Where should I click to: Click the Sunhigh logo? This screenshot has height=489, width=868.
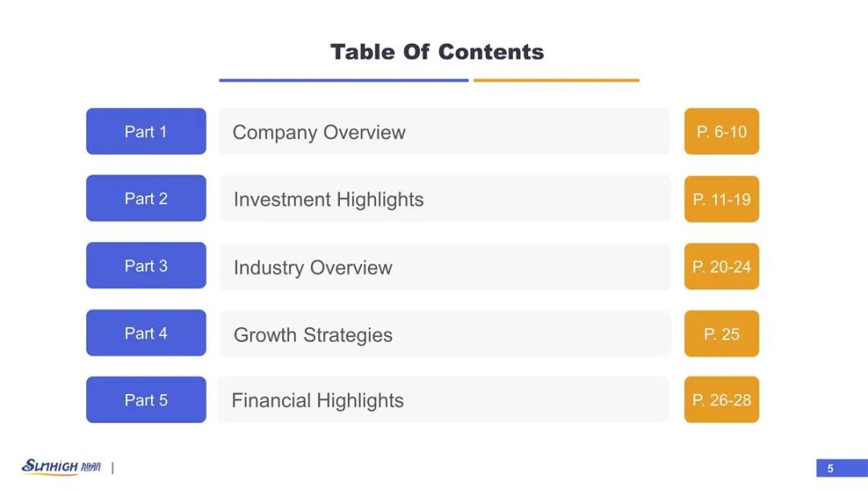61,466
